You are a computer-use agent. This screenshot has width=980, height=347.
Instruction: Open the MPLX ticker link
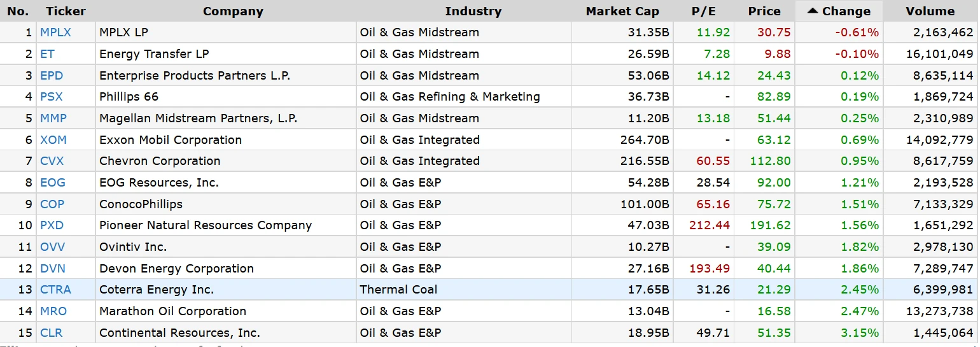55,32
